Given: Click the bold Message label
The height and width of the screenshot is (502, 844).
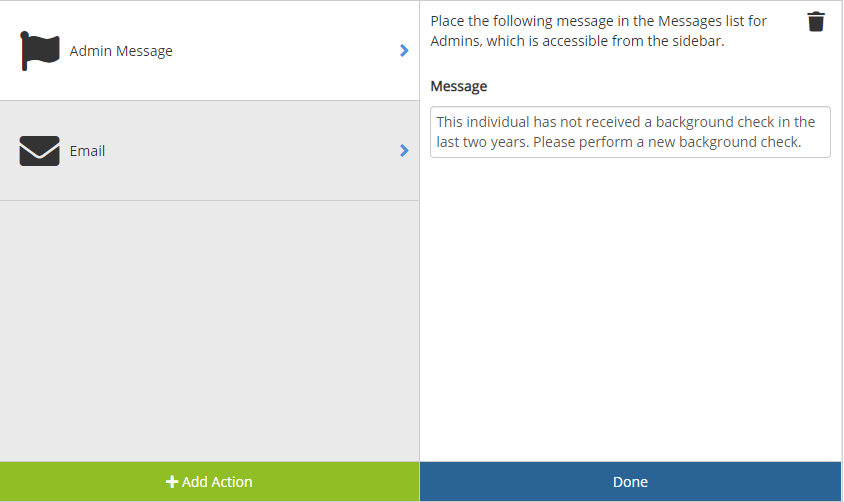Looking at the screenshot, I should coord(459,86).
